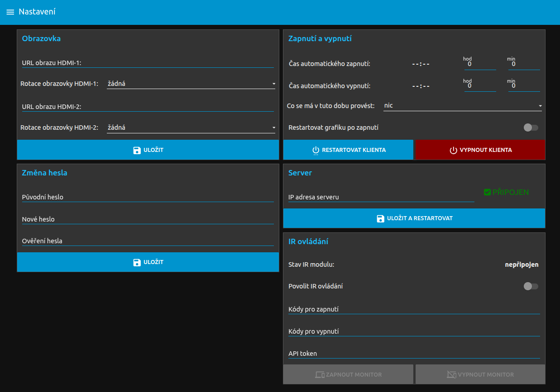The height and width of the screenshot is (392, 560).
Task: Click the monitor icon on Zapnout monitor
Action: coord(320,375)
